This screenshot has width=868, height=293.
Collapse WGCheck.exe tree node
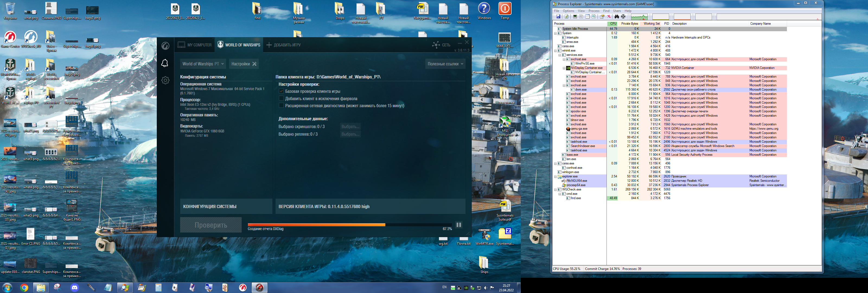coord(555,189)
